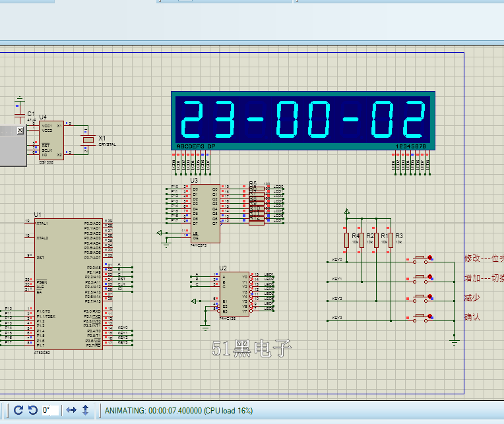The height and width of the screenshot is (424, 504).
Task: Click the power terminal left of U3
Action: pos(160,233)
